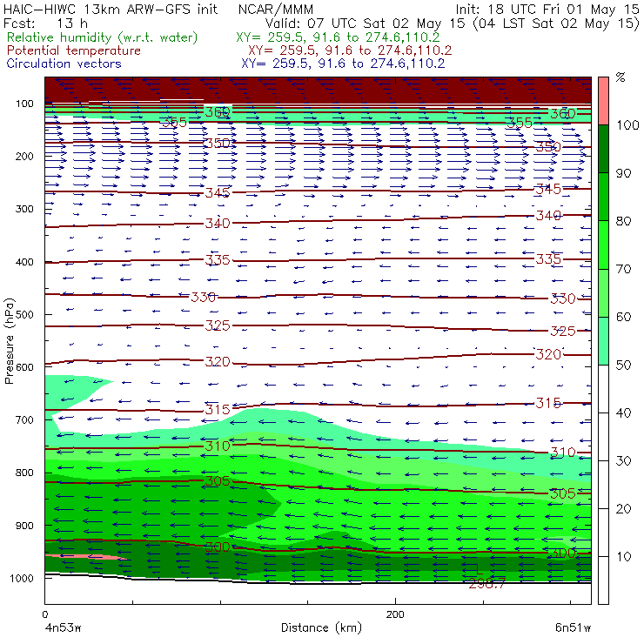The height and width of the screenshot is (644, 644).
Task: Click the '300' pressure axis label
Action: pos(24,209)
